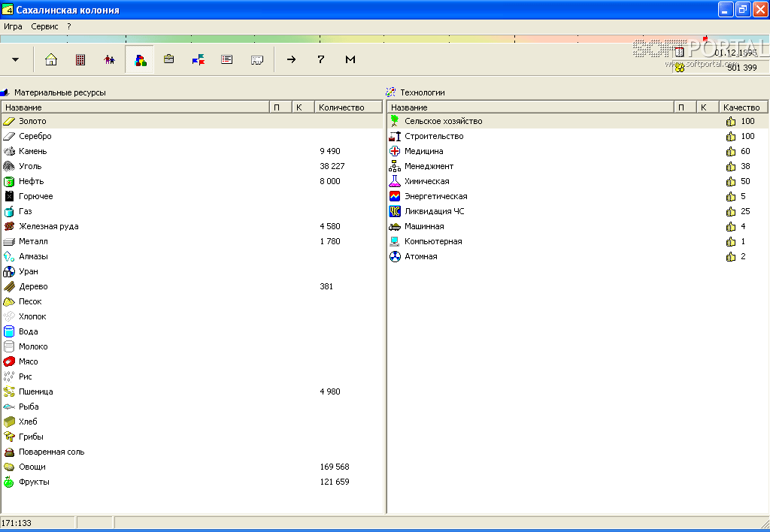The image size is (770, 532).
Task: Select the Нефть resource row
Action: click(32, 181)
